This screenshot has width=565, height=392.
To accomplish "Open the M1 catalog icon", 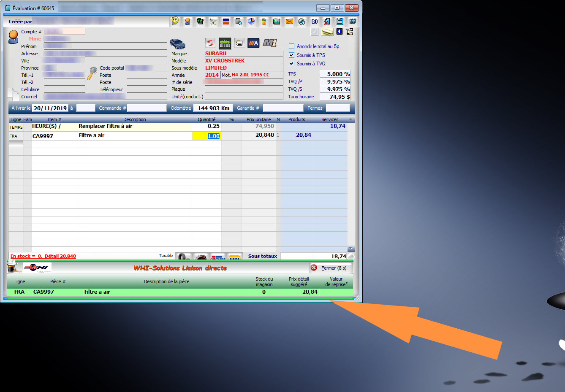I will (270, 43).
